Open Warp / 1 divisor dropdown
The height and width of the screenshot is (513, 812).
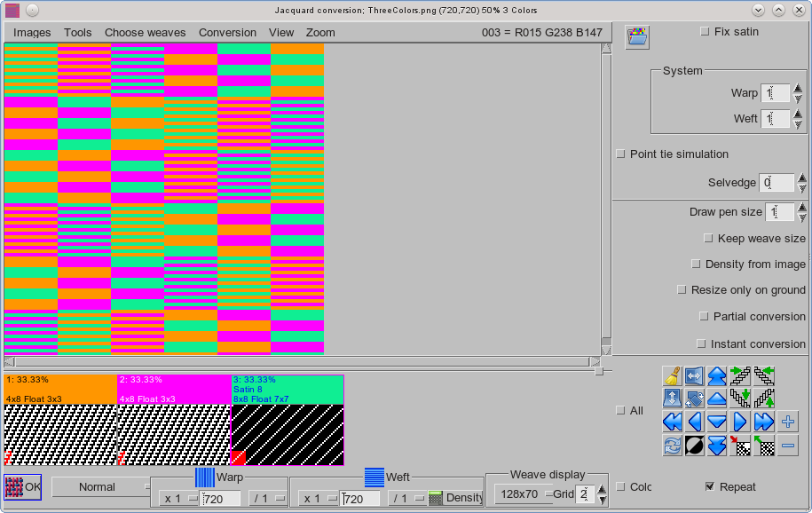click(267, 499)
